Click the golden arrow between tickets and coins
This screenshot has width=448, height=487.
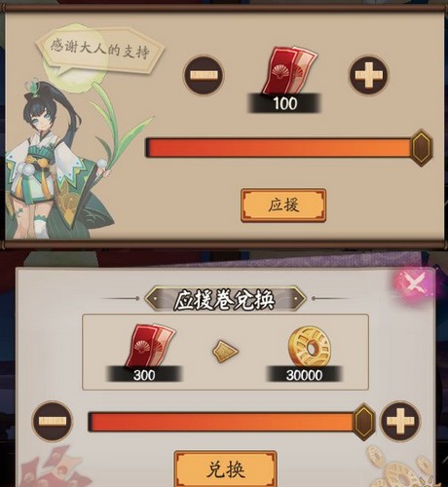(x=225, y=351)
